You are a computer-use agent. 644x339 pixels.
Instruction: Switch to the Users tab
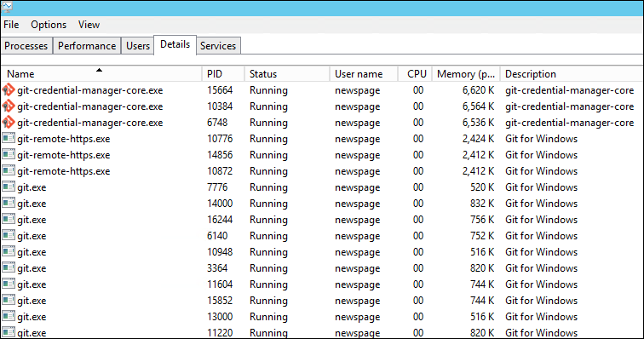tap(138, 46)
